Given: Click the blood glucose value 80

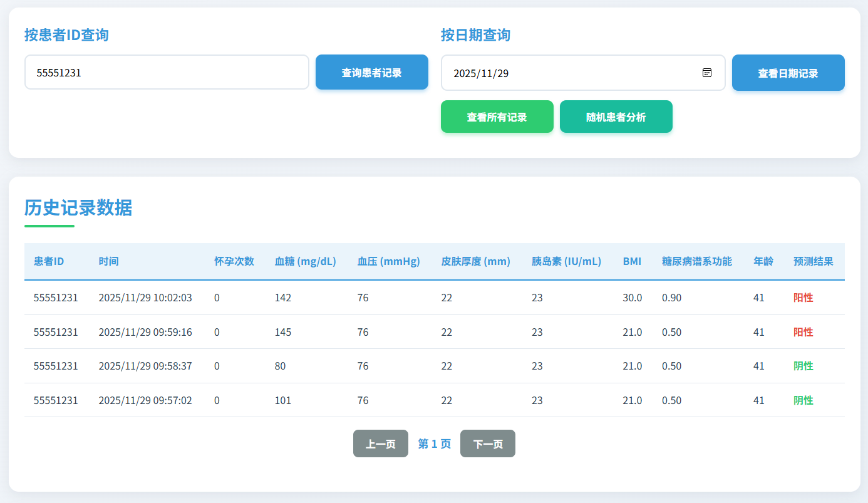Looking at the screenshot, I should tap(280, 366).
